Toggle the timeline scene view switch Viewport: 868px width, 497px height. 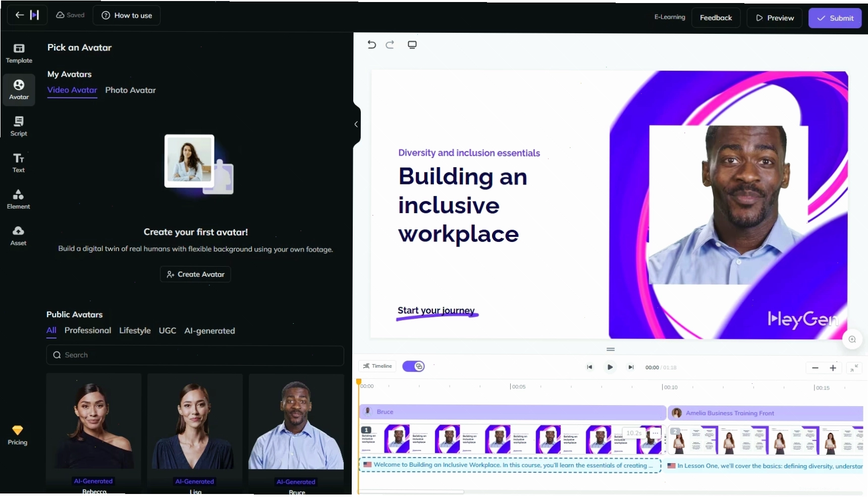point(413,366)
